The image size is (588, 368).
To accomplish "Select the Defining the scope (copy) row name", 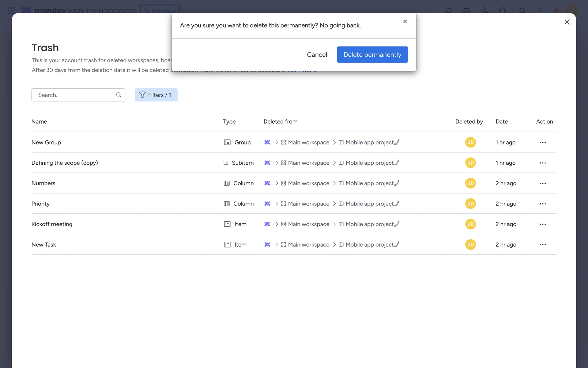I will 65,163.
